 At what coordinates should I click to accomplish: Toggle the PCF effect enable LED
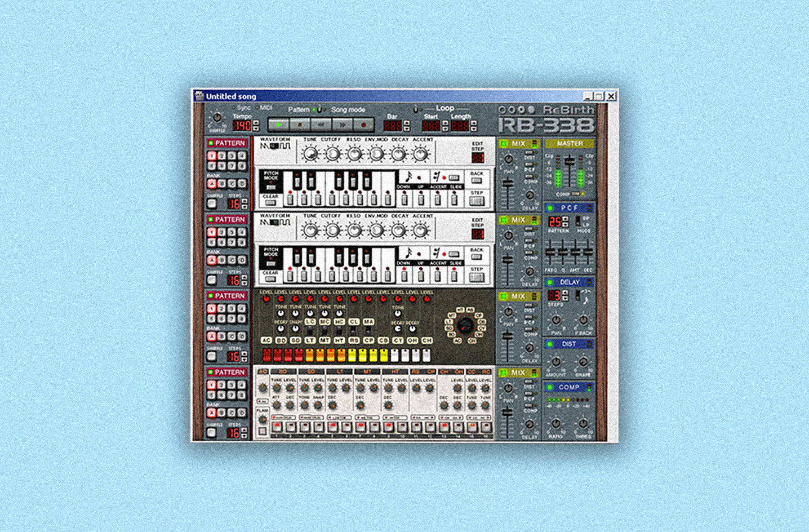tap(550, 208)
